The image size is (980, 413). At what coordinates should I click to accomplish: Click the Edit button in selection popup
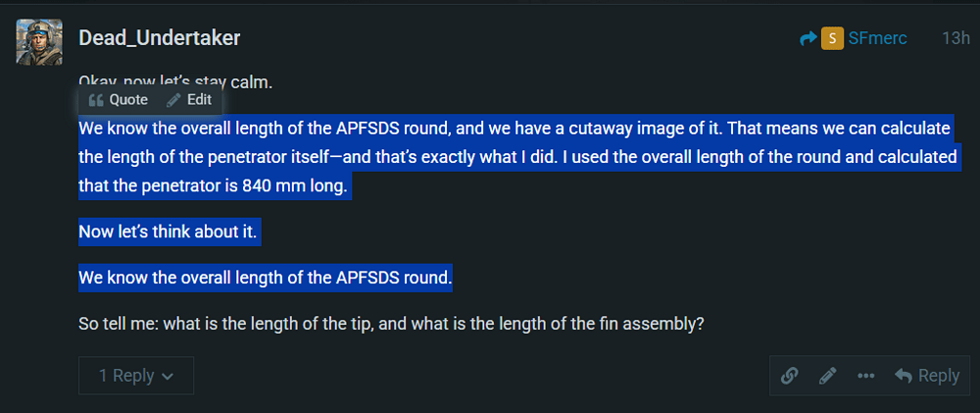[189, 100]
